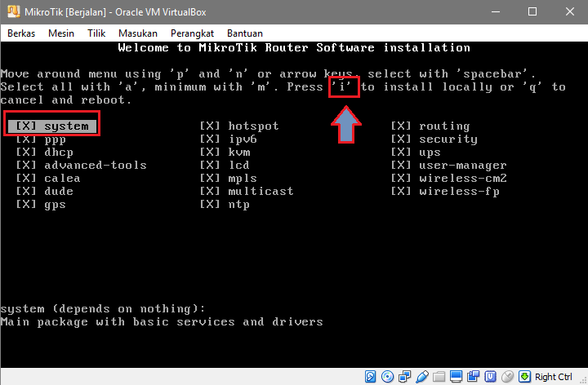The width and height of the screenshot is (588, 385).
Task: Click the VirtualBox logo in title bar
Action: pyautogui.click(x=14, y=11)
